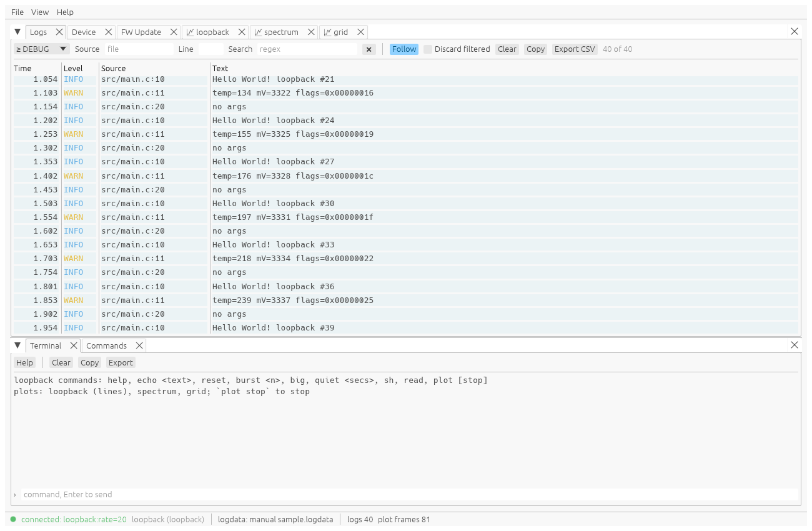Close the lower terminal panel group
The image size is (812, 531).
tap(795, 345)
